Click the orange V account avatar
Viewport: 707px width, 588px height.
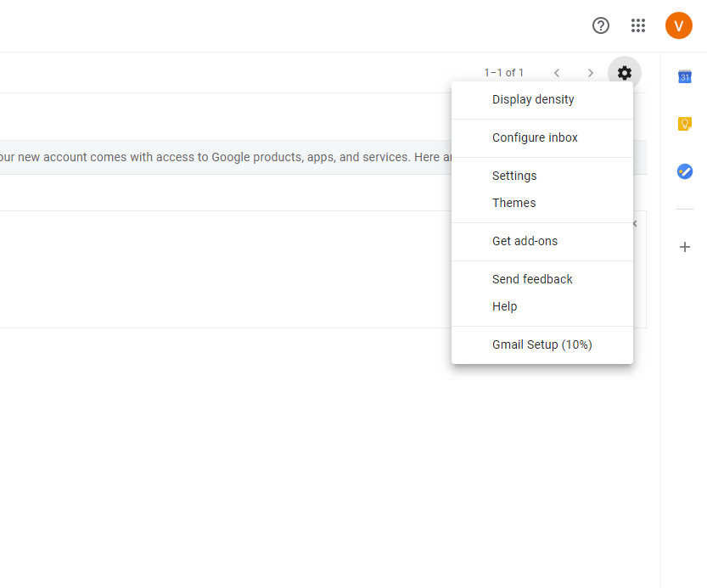[x=678, y=25]
